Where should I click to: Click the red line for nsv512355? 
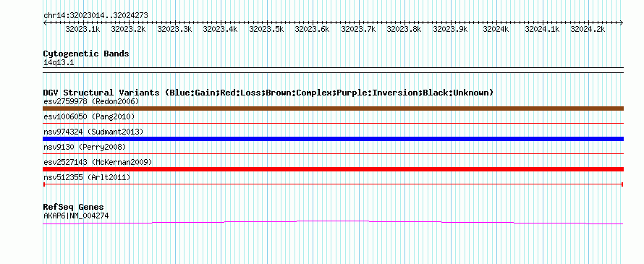point(333,184)
